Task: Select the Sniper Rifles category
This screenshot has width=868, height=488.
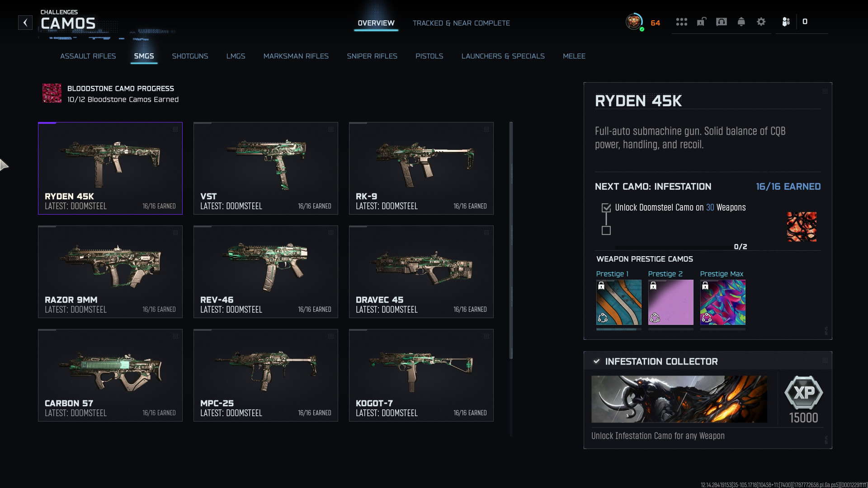Action: click(x=372, y=56)
